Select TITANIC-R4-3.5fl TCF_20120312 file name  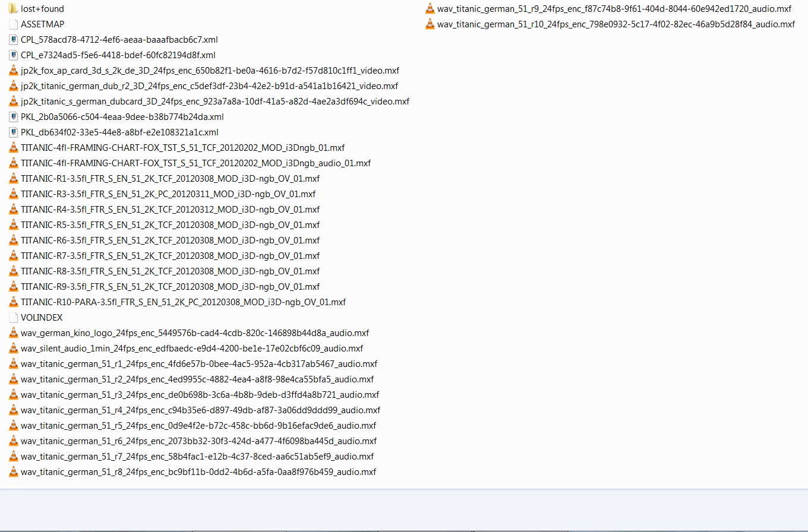click(170, 210)
